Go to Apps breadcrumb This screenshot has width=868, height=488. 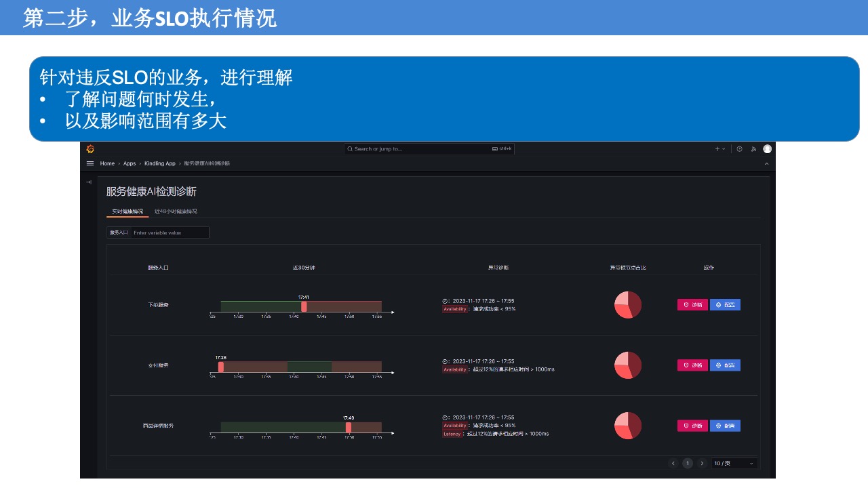(130, 163)
